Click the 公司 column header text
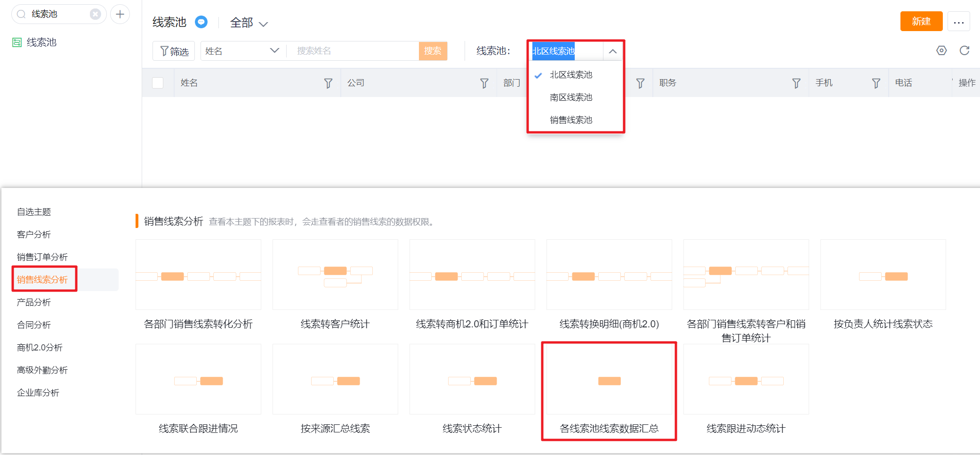 (x=356, y=83)
